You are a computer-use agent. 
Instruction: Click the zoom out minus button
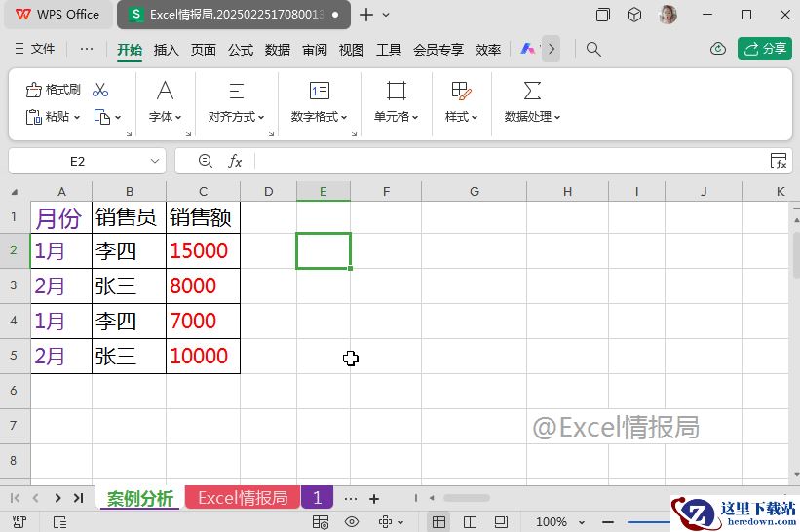pos(608,522)
